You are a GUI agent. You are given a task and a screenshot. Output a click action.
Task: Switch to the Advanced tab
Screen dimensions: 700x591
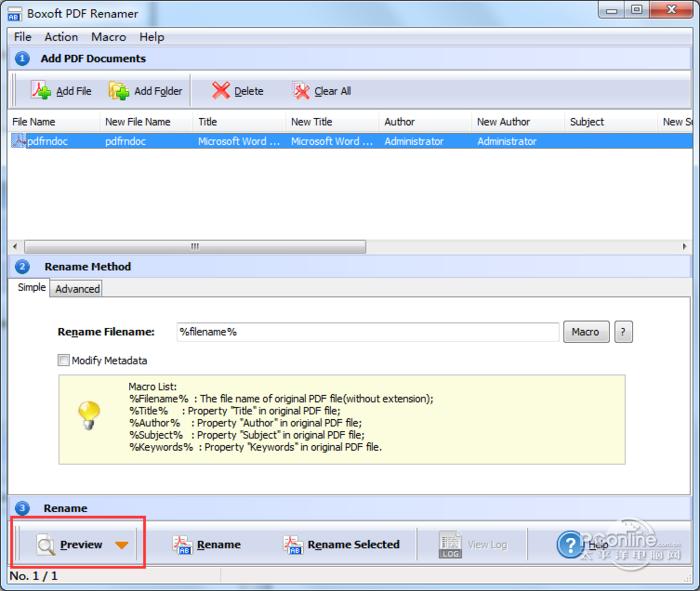[77, 289]
